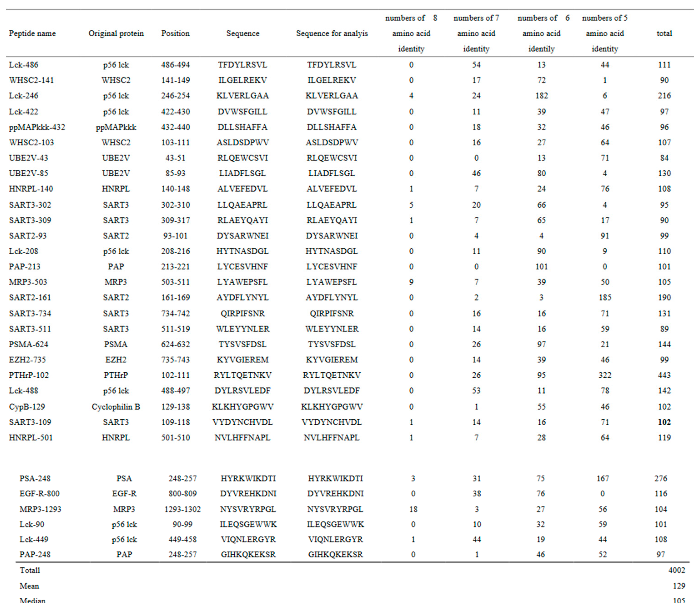Click the grand total value 4002
This screenshot has width=700, height=613.
(x=676, y=570)
